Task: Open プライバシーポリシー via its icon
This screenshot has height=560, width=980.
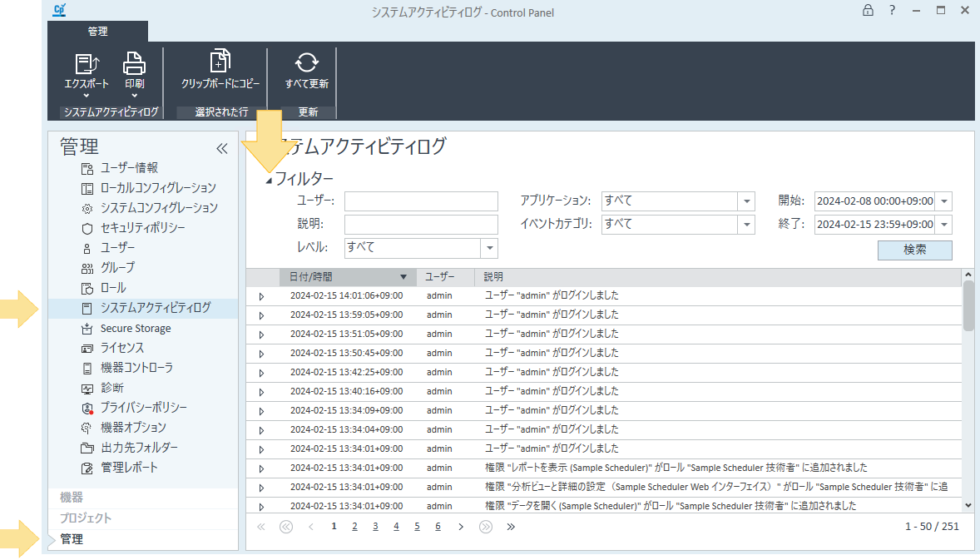Action: click(86, 408)
